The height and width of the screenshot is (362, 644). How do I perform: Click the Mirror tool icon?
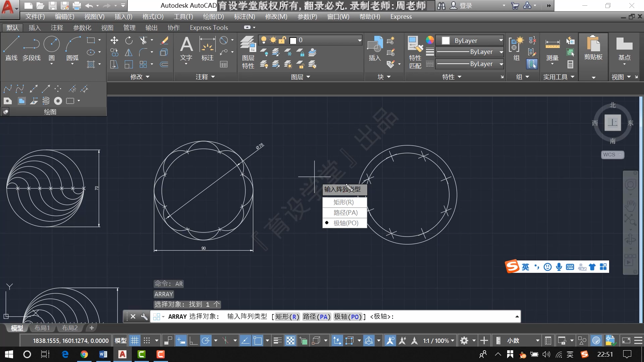point(129,53)
